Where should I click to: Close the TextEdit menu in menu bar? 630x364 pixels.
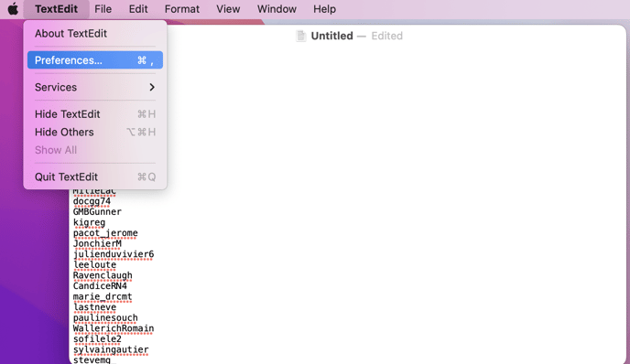click(x=56, y=9)
